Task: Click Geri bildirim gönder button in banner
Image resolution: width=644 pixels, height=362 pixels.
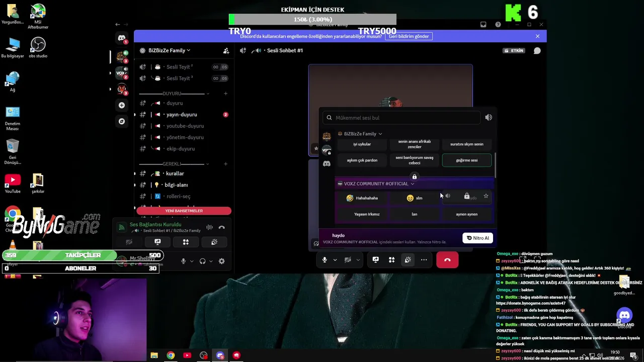Action: pos(409,36)
